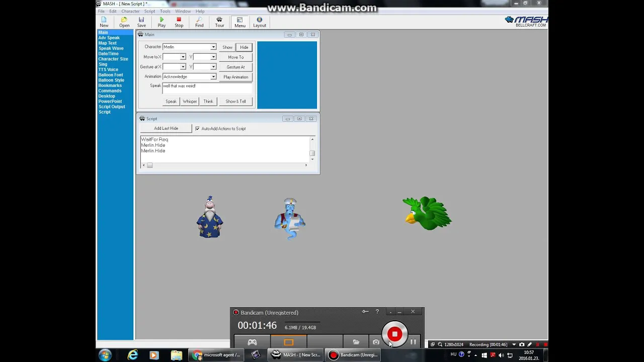Open the Character menu
This screenshot has height=362, width=644.
(130, 11)
